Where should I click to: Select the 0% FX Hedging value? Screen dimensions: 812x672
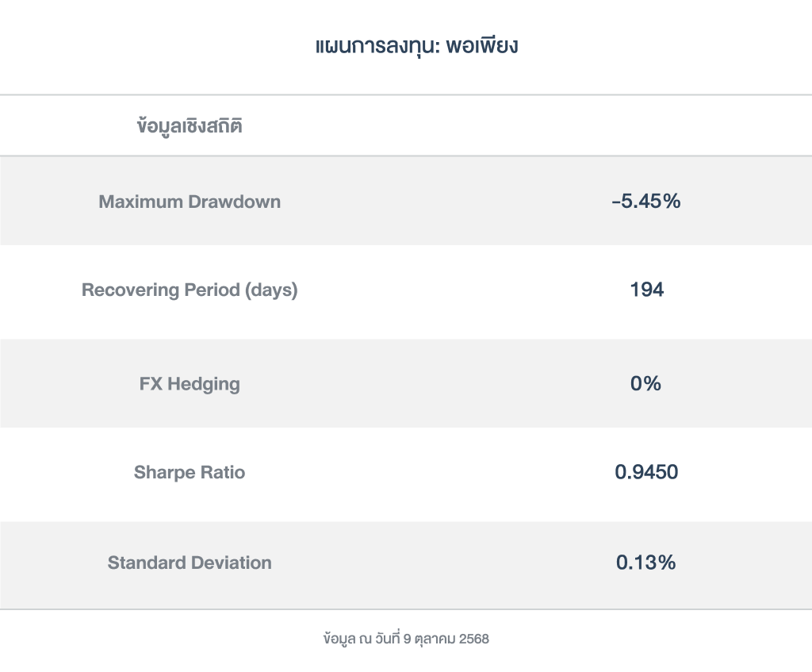point(645,384)
